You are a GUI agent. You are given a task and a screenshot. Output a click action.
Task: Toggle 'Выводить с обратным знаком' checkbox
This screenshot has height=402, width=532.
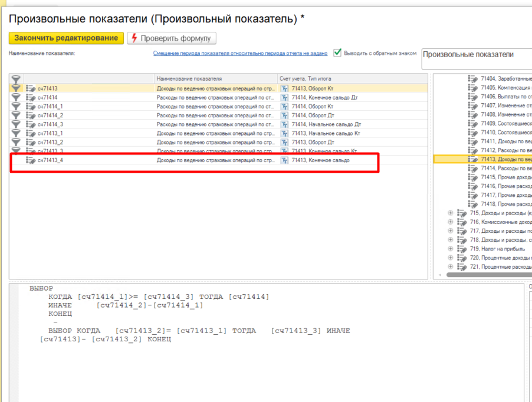pyautogui.click(x=337, y=52)
